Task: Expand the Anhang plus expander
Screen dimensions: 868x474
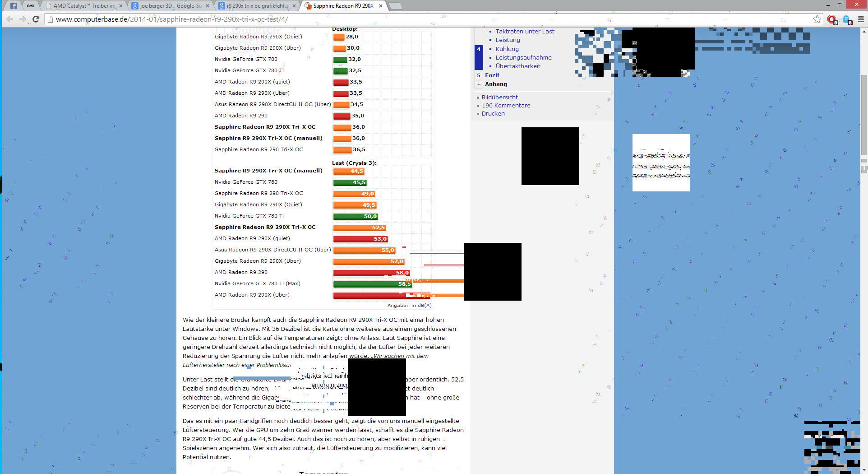Action: tap(479, 84)
